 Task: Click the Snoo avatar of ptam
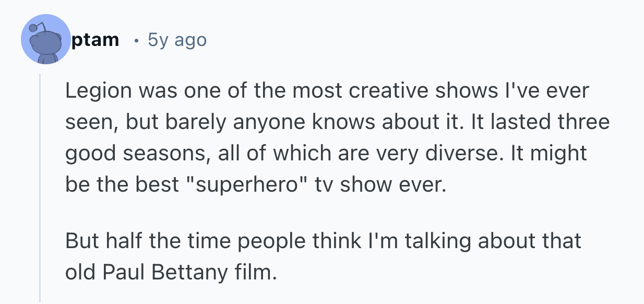tap(45, 40)
